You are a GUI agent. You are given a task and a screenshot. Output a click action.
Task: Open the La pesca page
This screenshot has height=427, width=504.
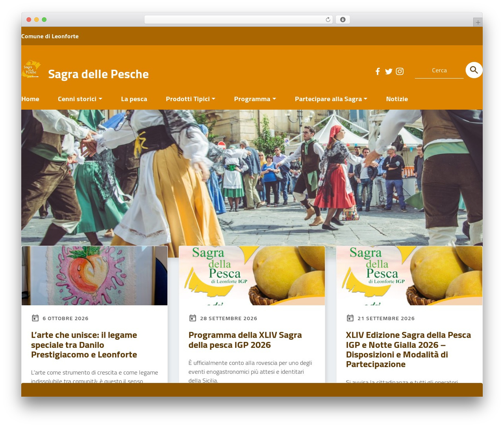pyautogui.click(x=134, y=99)
